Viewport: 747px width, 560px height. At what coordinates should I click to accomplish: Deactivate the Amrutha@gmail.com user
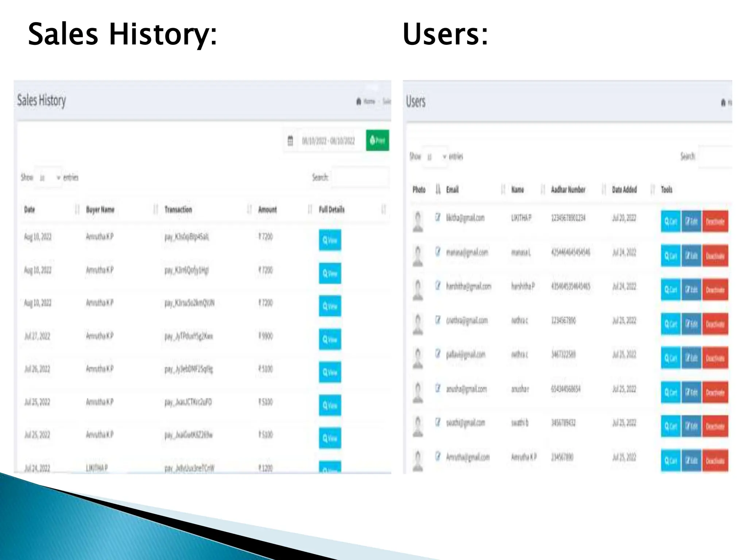[715, 460]
